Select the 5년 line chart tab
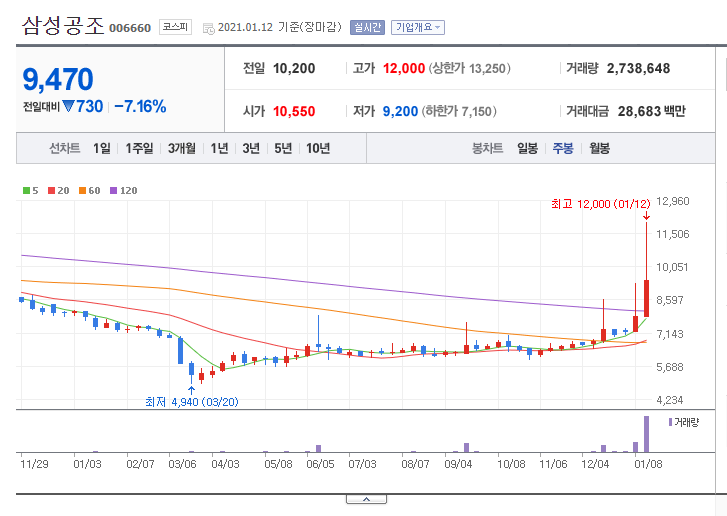Screen dimensions: 727x516 pyautogui.click(x=283, y=148)
